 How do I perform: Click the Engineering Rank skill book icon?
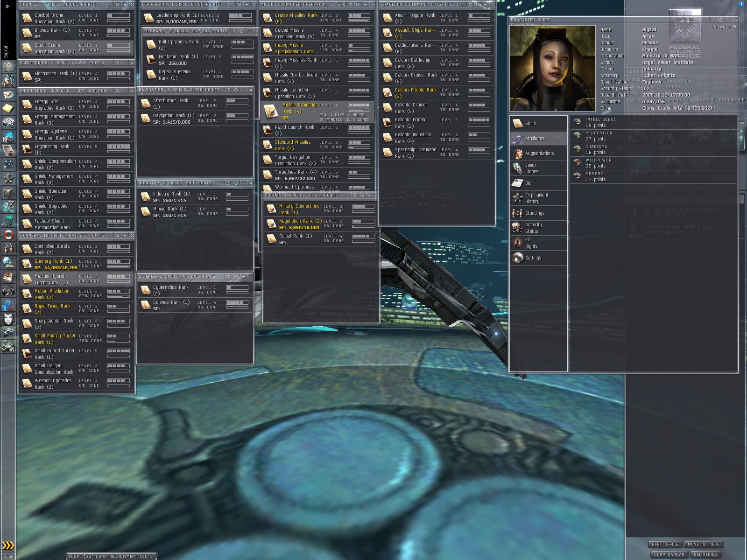(27, 149)
